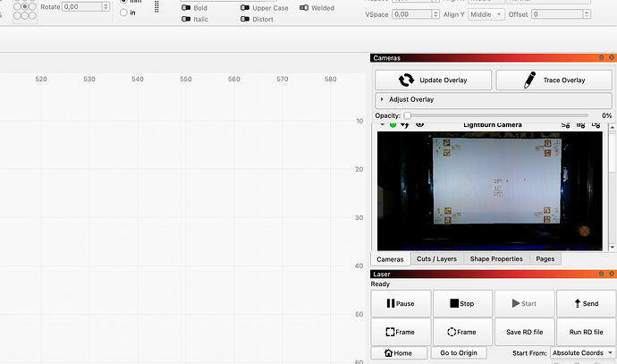617x364 pixels.
Task: Click the Rotate field stepper arrows
Action: click(106, 6)
